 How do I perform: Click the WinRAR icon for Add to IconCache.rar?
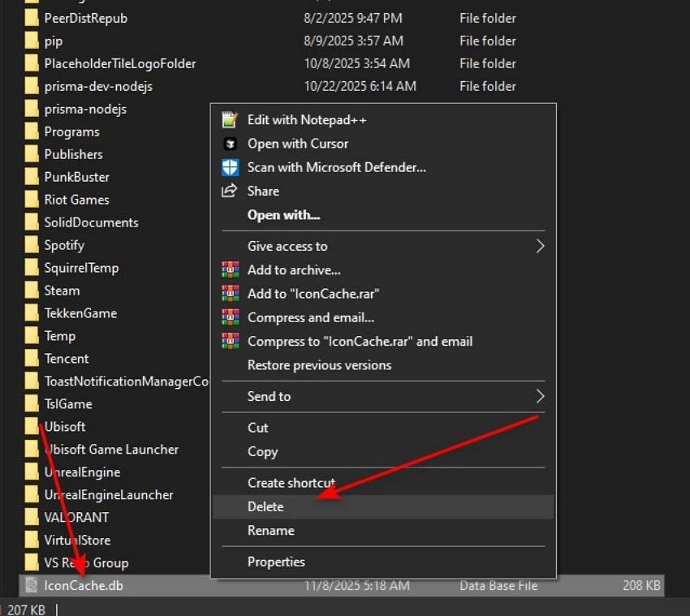pos(230,294)
